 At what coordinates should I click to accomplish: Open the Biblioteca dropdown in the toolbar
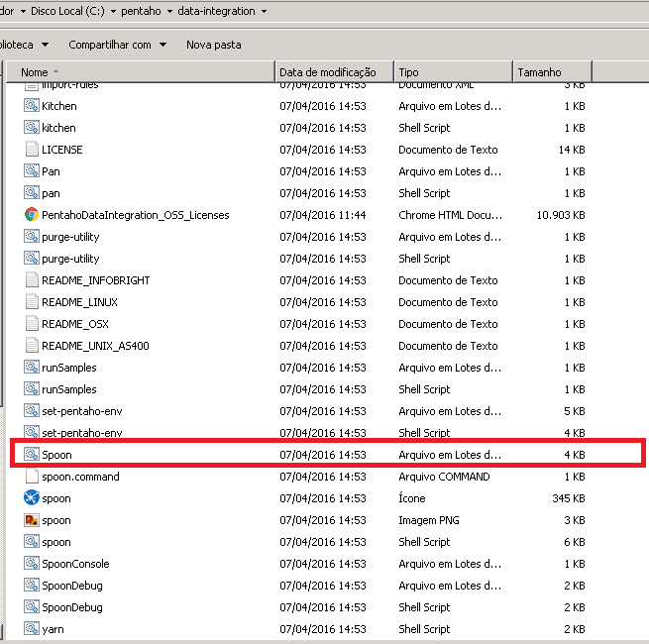click(23, 45)
